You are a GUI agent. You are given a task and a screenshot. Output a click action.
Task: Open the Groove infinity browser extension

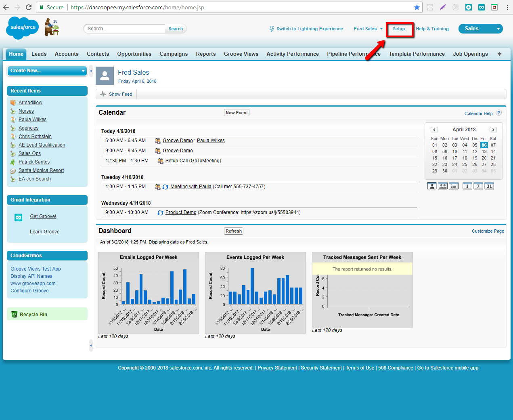482,7
